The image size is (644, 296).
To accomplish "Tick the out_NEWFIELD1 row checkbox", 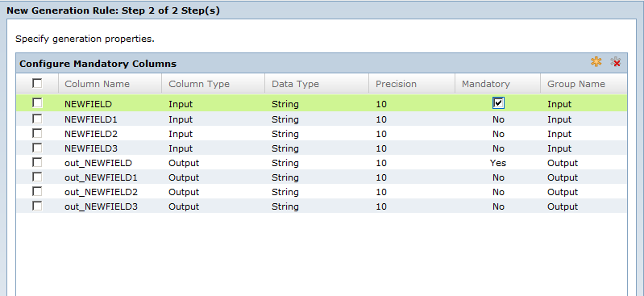I will pos(37,177).
